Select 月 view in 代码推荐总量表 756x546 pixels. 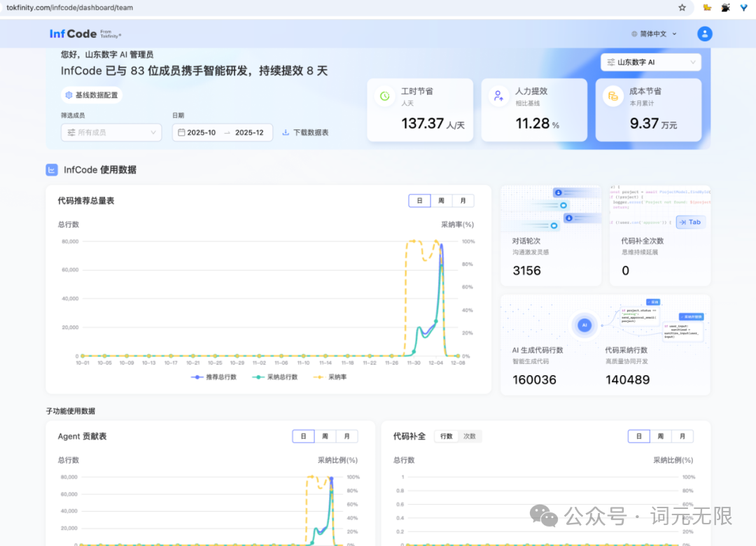click(463, 201)
